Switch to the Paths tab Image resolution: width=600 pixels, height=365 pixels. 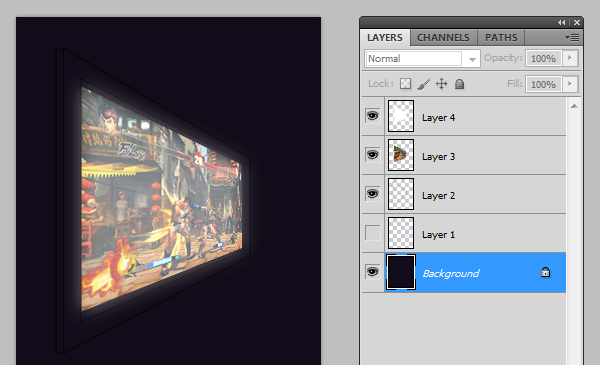(x=501, y=37)
